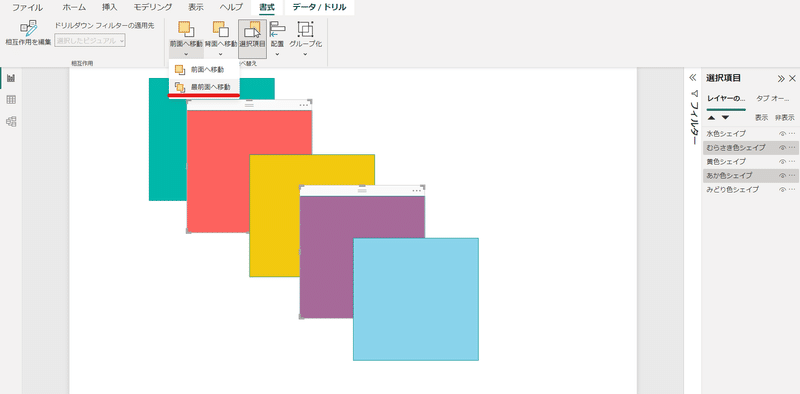Screen dimensions: 800x394
Task: Click the 背面へ移動 ribbon icon
Action: pos(221,30)
